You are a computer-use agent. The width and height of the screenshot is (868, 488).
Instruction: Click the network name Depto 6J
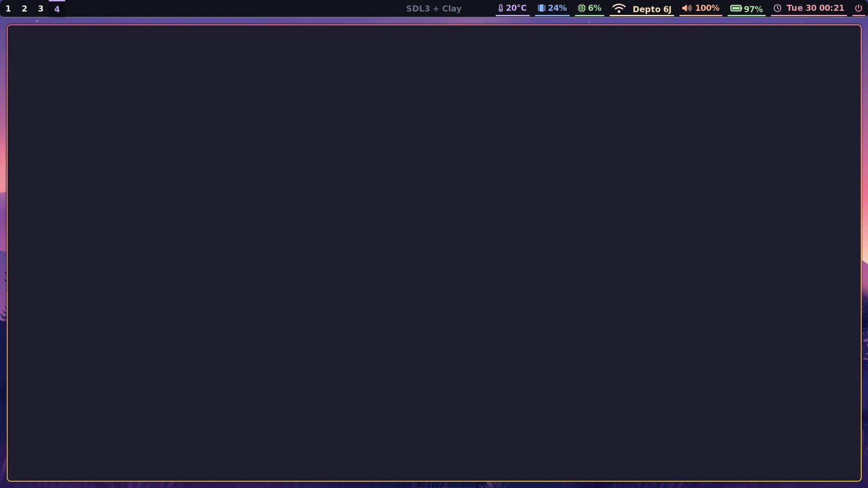pos(652,9)
